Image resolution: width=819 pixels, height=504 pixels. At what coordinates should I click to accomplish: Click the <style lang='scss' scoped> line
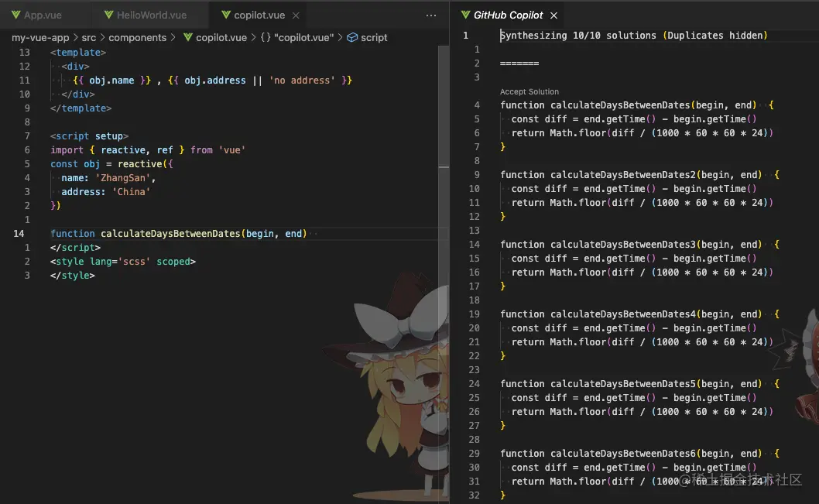click(x=123, y=262)
